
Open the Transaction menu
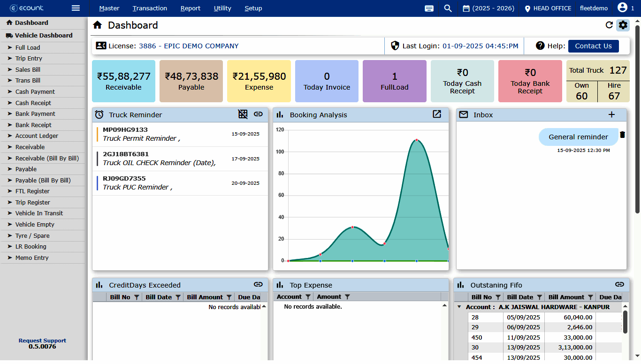pos(150,8)
